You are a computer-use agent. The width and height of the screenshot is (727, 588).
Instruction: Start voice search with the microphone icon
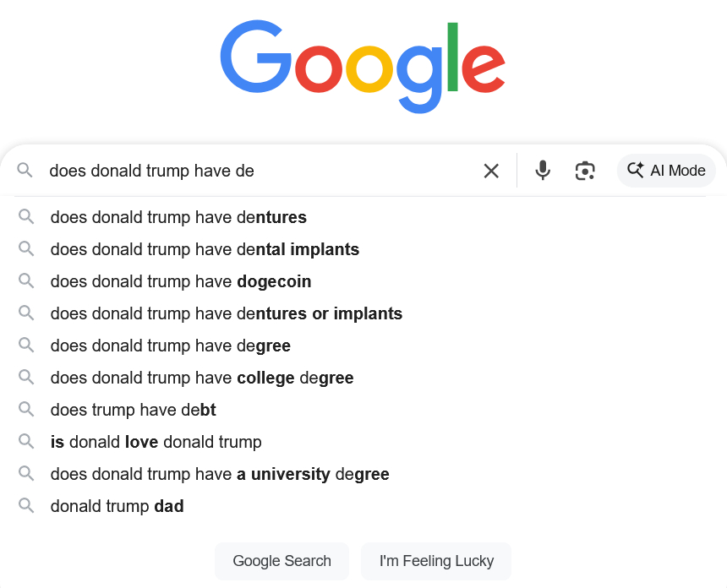click(543, 171)
